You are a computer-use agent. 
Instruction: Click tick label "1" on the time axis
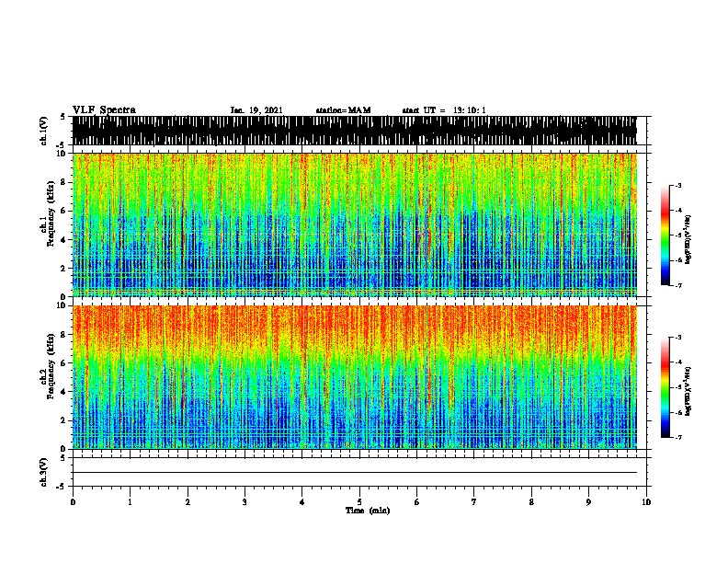(x=130, y=502)
